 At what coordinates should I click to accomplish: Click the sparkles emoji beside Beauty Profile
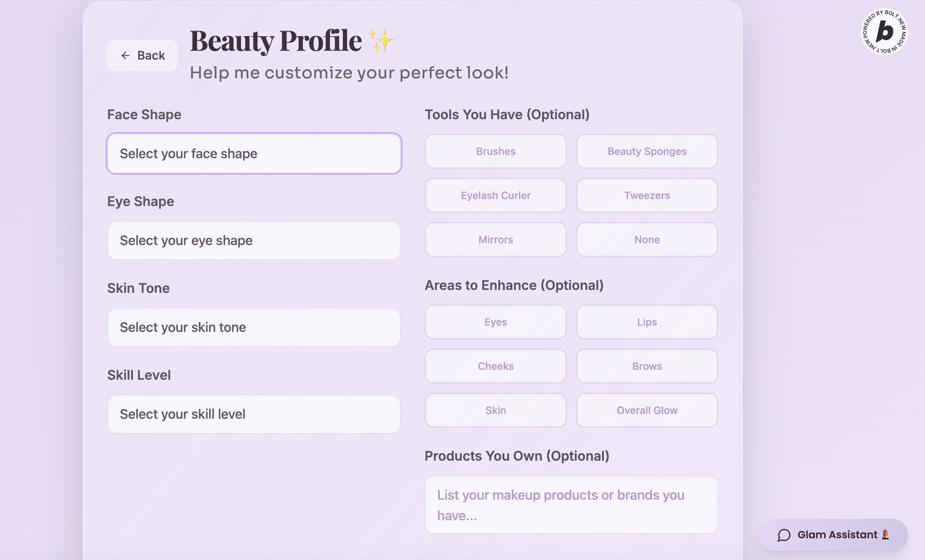click(x=381, y=40)
